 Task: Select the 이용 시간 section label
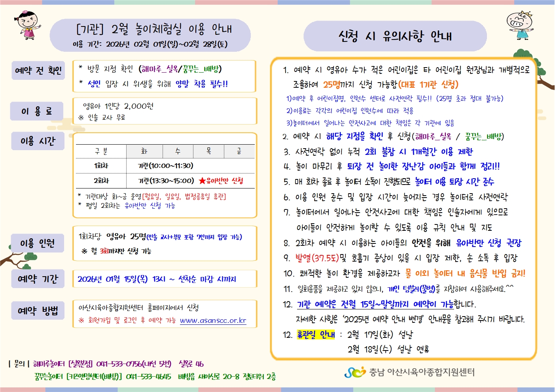(38, 141)
